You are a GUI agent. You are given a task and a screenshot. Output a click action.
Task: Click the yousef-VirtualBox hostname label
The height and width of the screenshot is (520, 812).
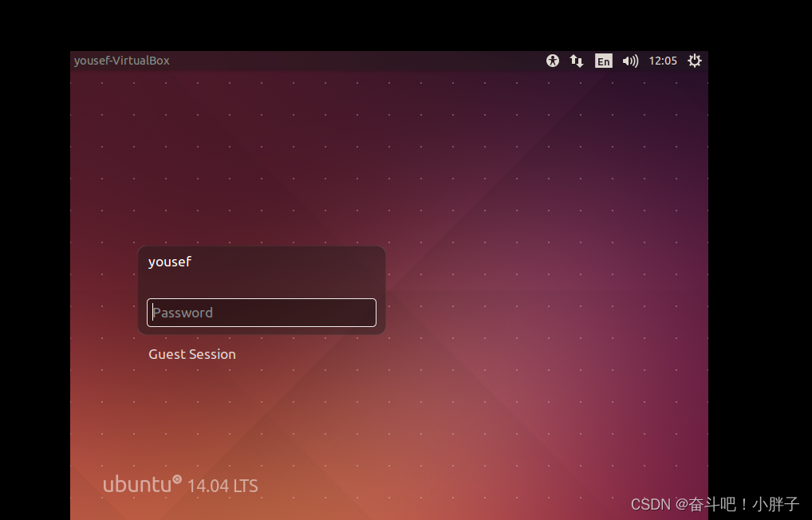click(x=122, y=61)
